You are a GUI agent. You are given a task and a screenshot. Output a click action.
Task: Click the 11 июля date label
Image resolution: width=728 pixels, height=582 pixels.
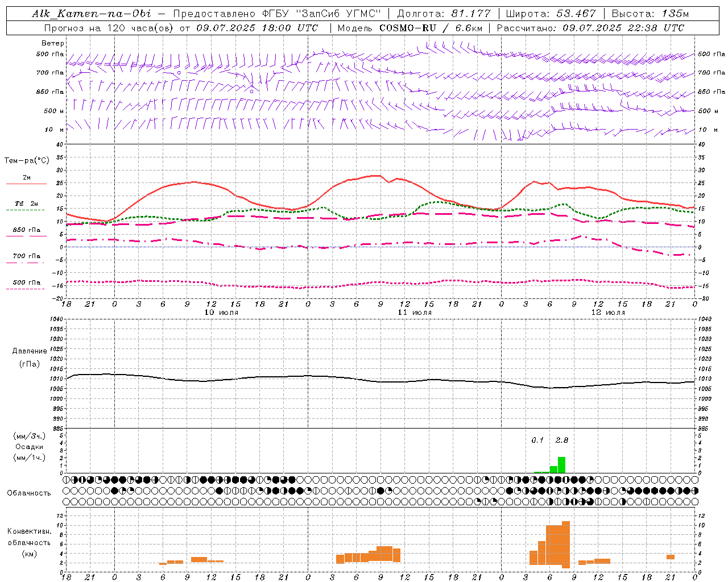pyautogui.click(x=415, y=313)
